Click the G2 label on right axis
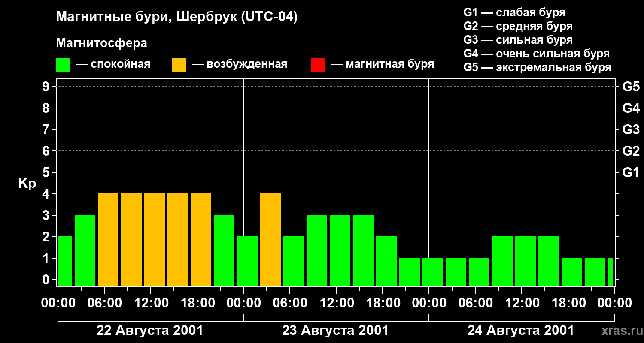Screen dimensions: 644x343 631,151
